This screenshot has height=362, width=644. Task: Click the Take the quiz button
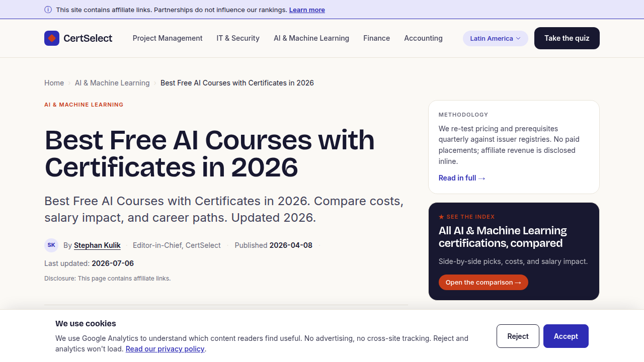pos(567,38)
